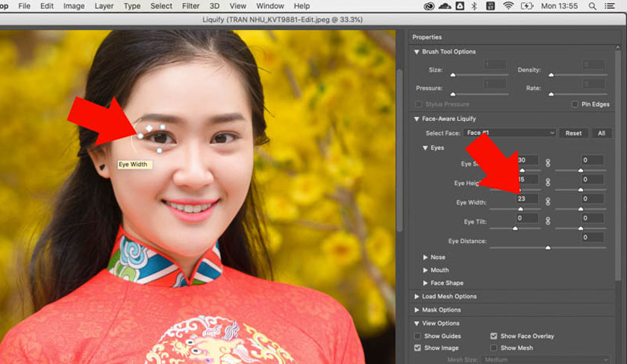Click the Eye Width handle left of the eye

[x=140, y=136]
